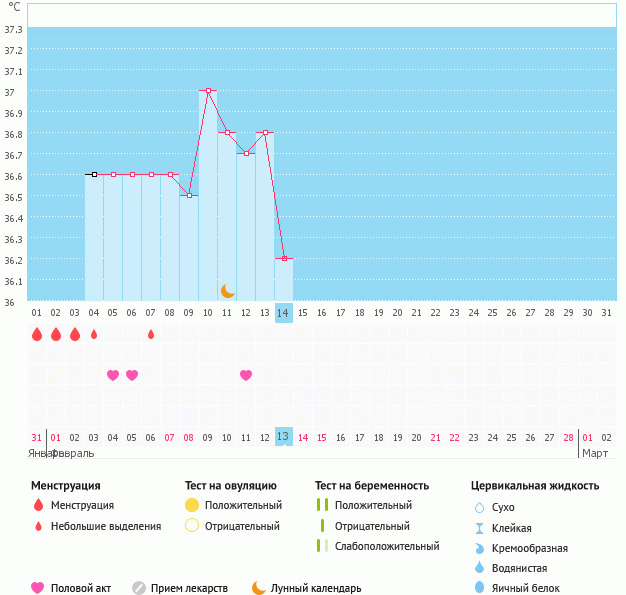Click the Март month label
This screenshot has height=595, width=626.
coord(595,453)
